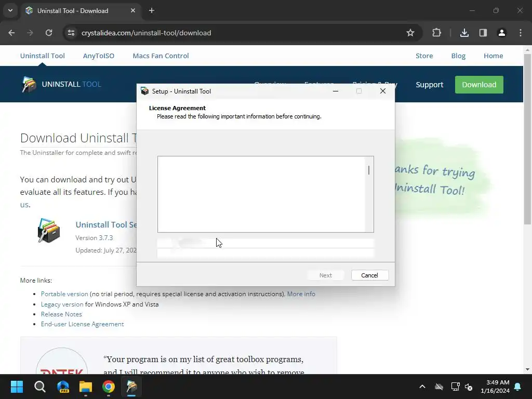This screenshot has height=399, width=532.
Task: Click the Uninstall Tool toolbox image
Action: [x=48, y=230]
